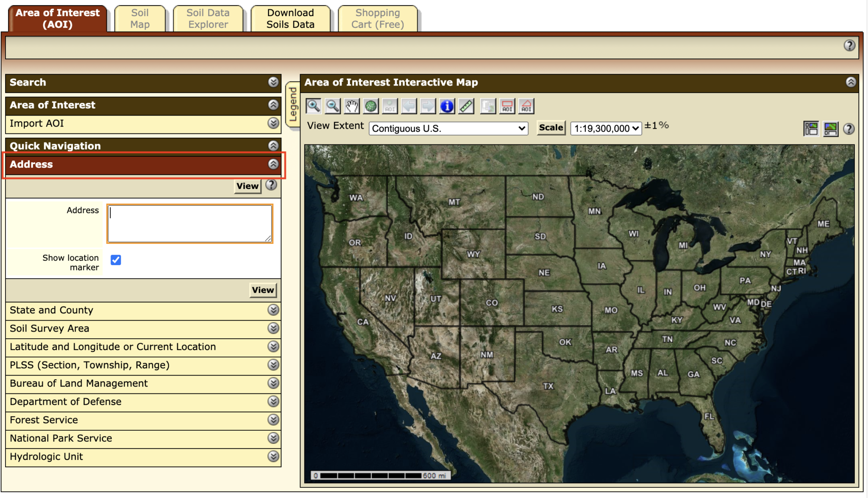Choose the polygon AOI drawing tool
This screenshot has height=498, width=868.
526,106
